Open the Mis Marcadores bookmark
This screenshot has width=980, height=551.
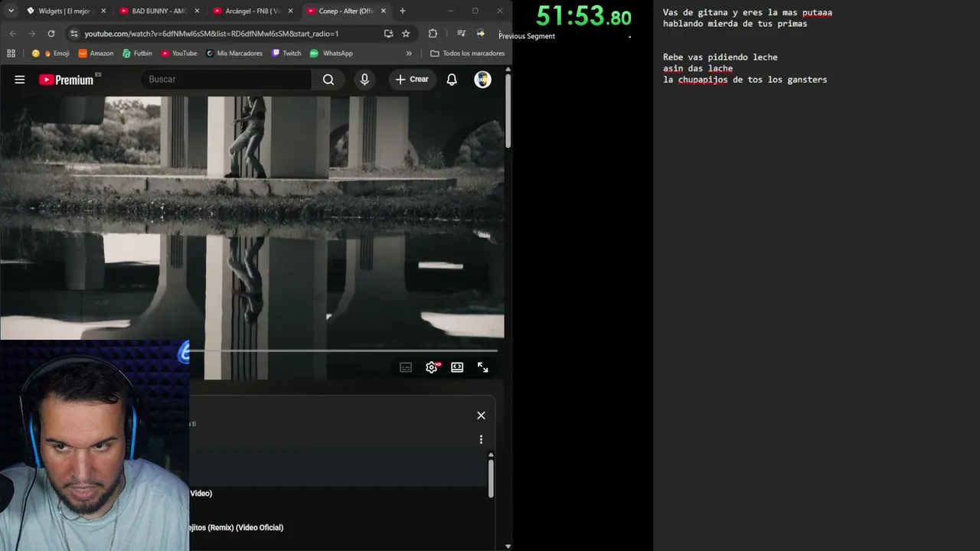[234, 54]
